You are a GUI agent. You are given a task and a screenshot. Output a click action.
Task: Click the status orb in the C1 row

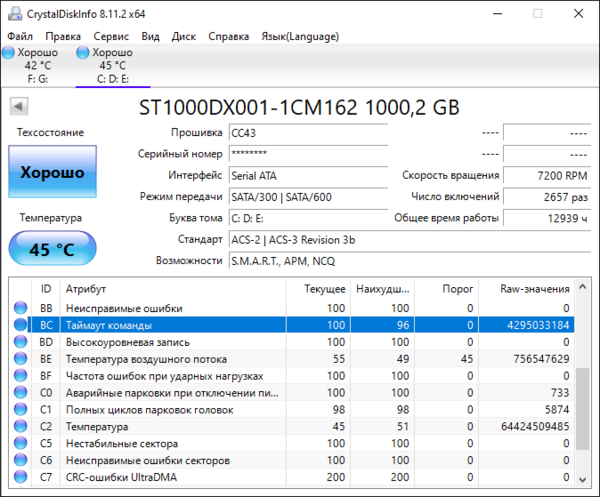pos(20,409)
